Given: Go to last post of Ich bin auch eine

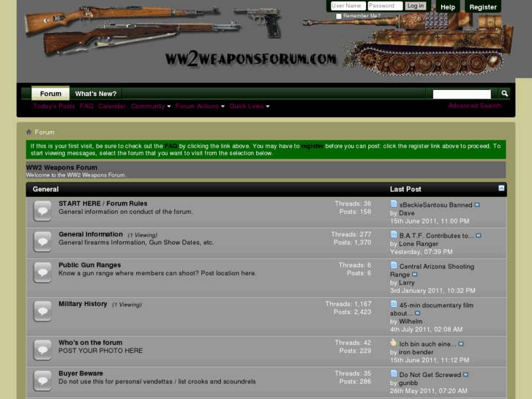Looking at the screenshot, I should coord(461,344).
